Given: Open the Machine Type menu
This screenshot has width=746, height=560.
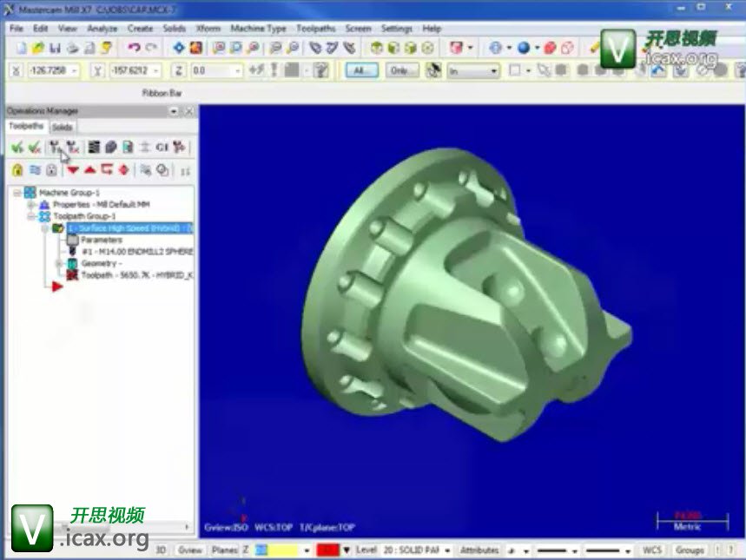Looking at the screenshot, I should [258, 29].
